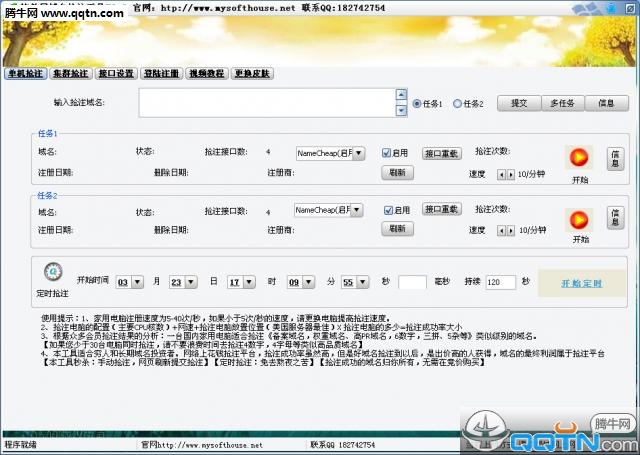
Task: Decrease Task 2 speed with left arrow
Action: 501,231
